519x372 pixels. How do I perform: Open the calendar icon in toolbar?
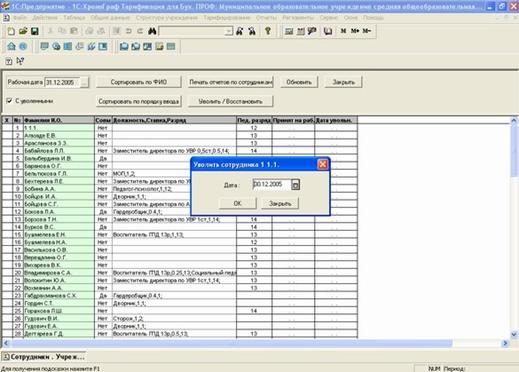301,31
